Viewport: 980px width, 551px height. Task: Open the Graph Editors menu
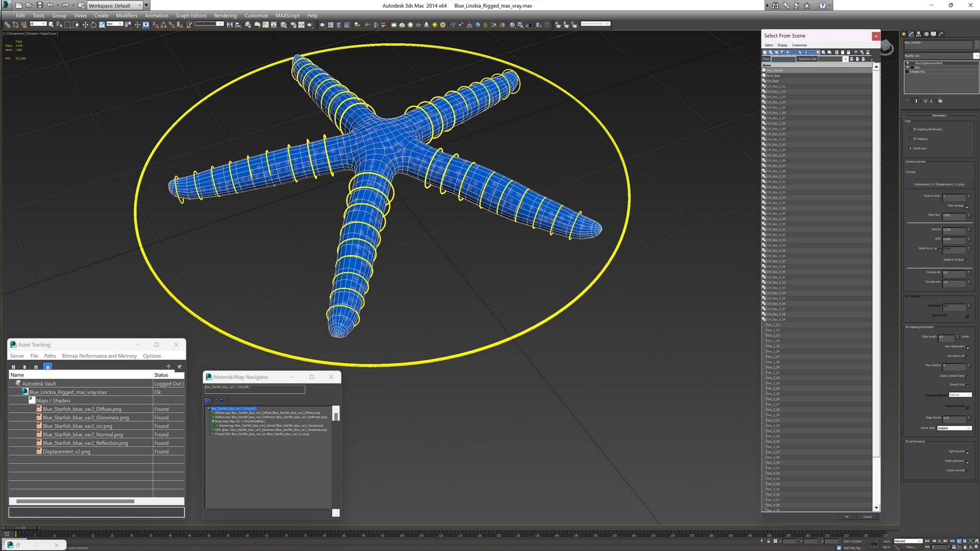pyautogui.click(x=191, y=15)
